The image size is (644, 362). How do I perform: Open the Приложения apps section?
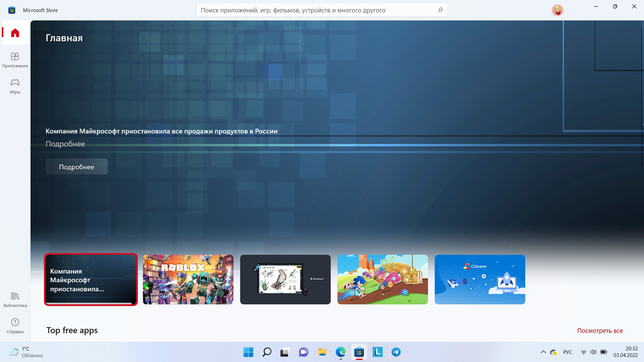tap(15, 60)
